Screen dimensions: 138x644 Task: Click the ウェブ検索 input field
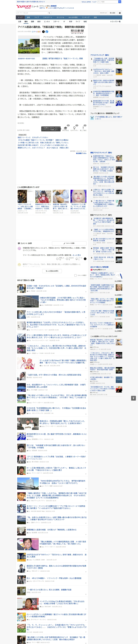coord(108,2)
